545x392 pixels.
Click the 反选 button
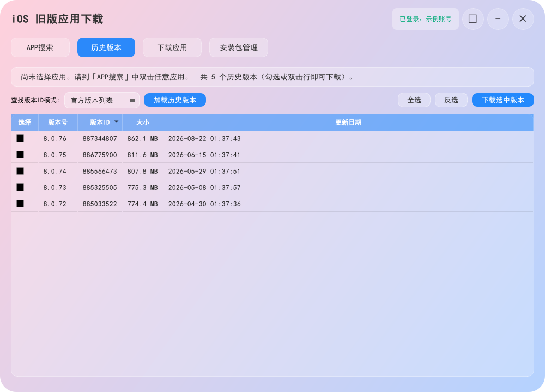451,100
